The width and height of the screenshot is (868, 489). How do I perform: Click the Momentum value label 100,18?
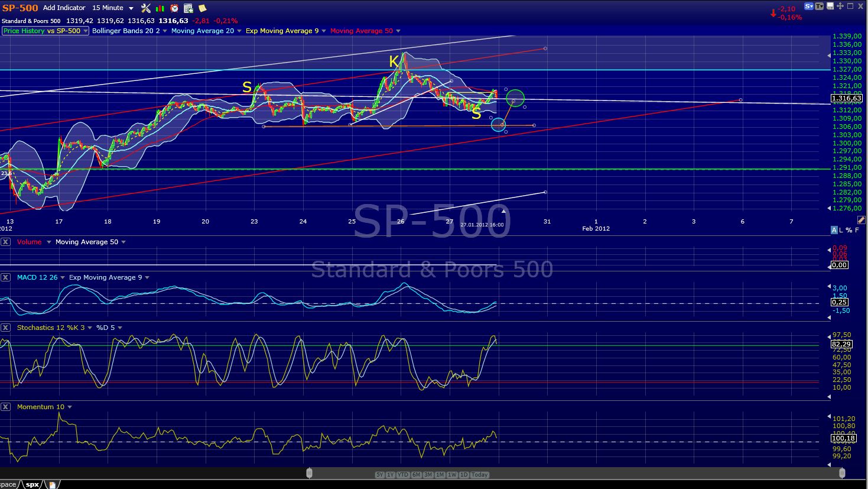pos(844,438)
